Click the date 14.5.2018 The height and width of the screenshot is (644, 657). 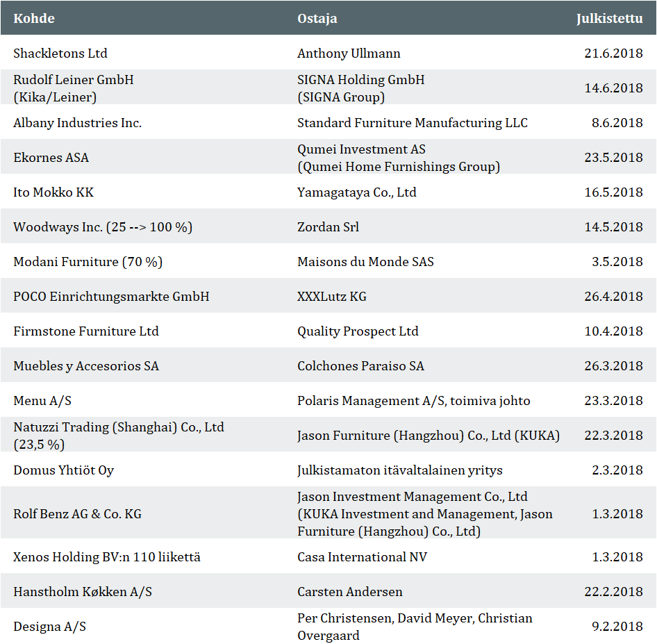click(x=613, y=227)
